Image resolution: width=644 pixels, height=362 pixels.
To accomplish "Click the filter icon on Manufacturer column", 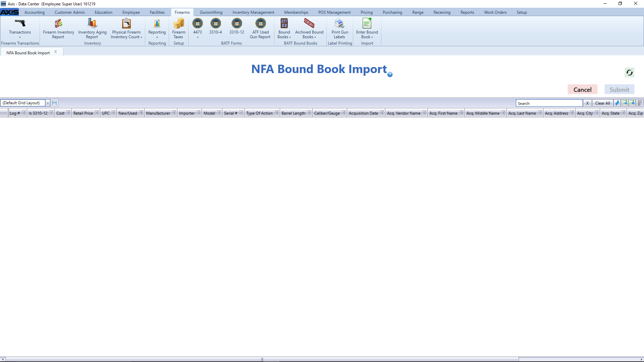I will (174, 113).
